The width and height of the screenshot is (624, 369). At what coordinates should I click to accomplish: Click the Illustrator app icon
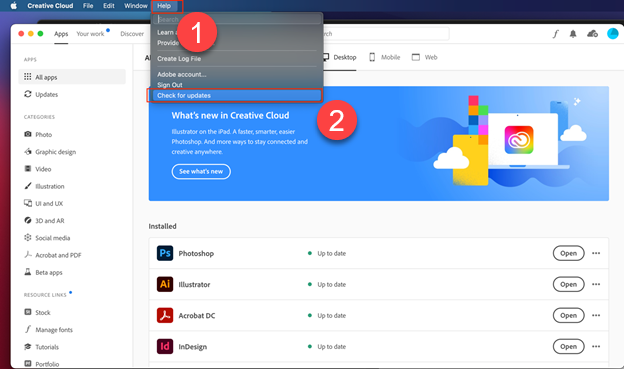click(x=165, y=284)
